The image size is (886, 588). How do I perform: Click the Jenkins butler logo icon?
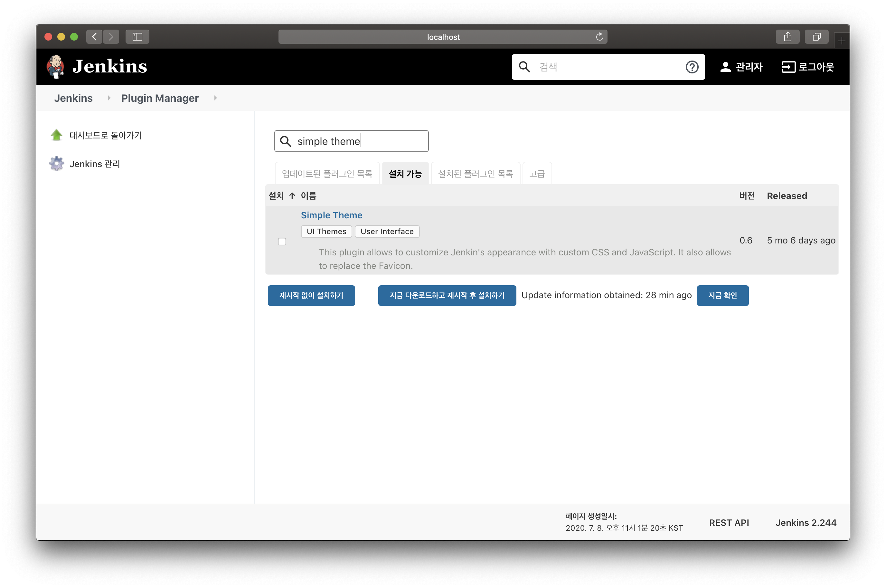click(x=55, y=67)
